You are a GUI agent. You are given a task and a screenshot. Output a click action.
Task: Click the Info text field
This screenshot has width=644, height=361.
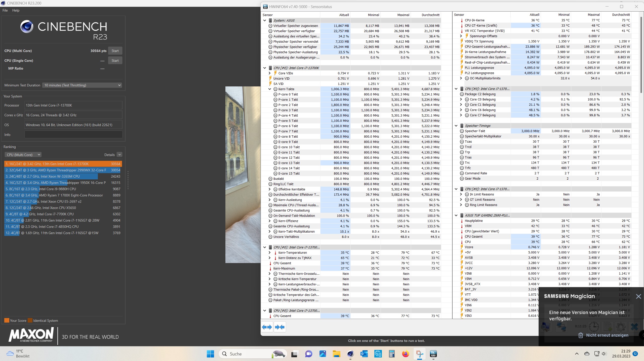point(73,135)
